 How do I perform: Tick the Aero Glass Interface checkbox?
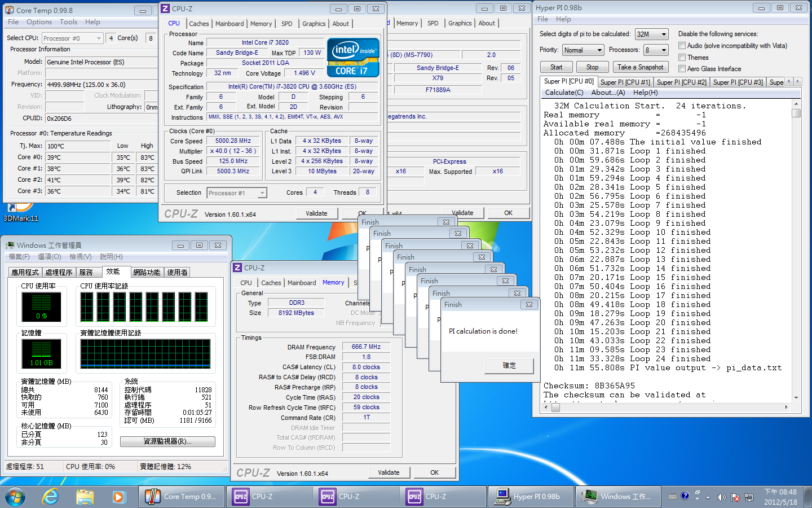click(682, 69)
